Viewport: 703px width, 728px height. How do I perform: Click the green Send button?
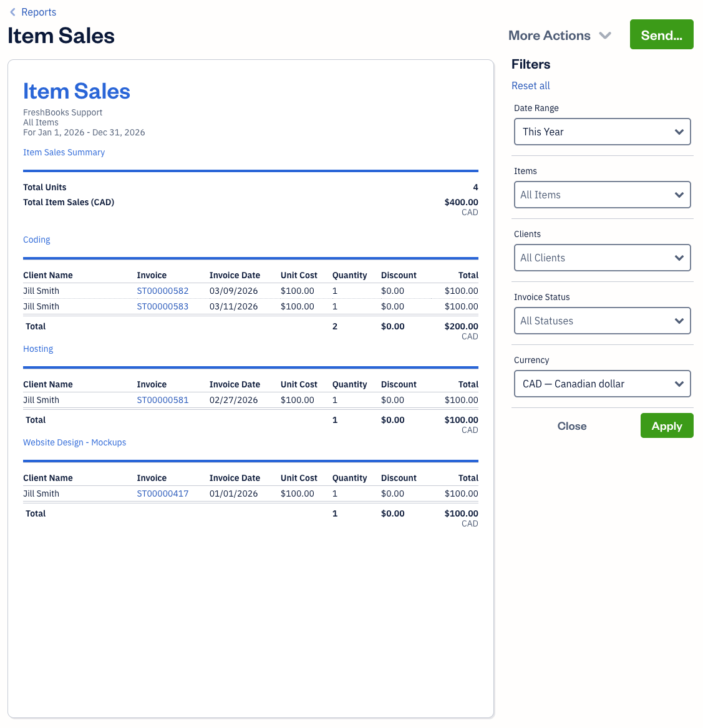click(661, 34)
